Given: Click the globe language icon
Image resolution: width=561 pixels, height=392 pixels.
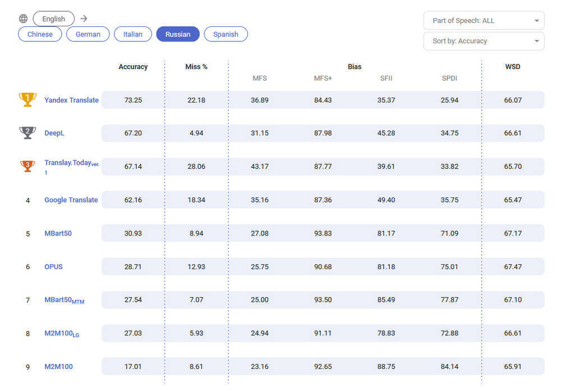Looking at the screenshot, I should click(x=23, y=19).
